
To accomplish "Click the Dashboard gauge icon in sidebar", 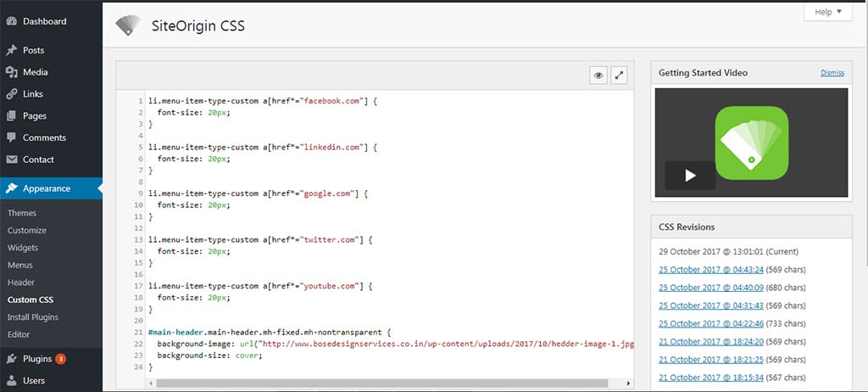I will pyautogui.click(x=12, y=21).
